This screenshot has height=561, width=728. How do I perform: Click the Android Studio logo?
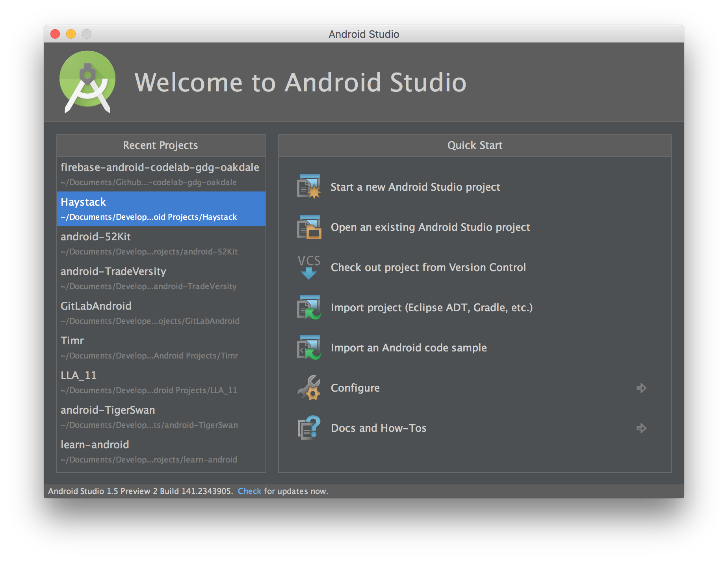coord(87,82)
